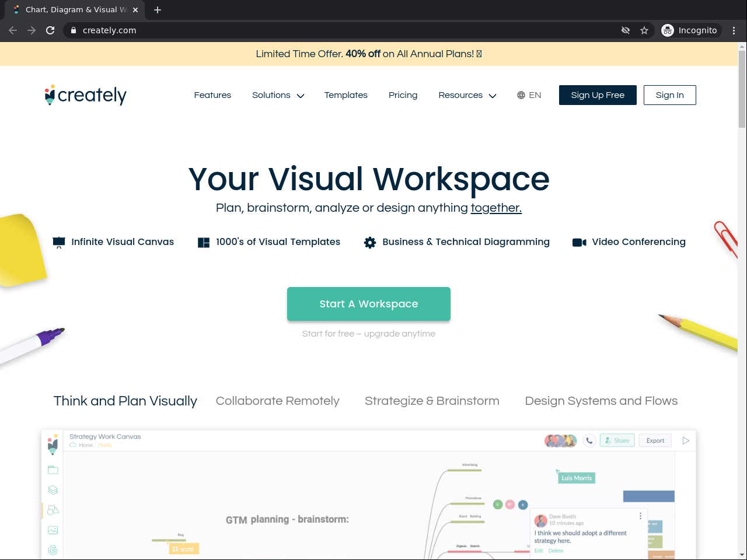
Task: Click the Sign Up Free button
Action: click(x=598, y=95)
